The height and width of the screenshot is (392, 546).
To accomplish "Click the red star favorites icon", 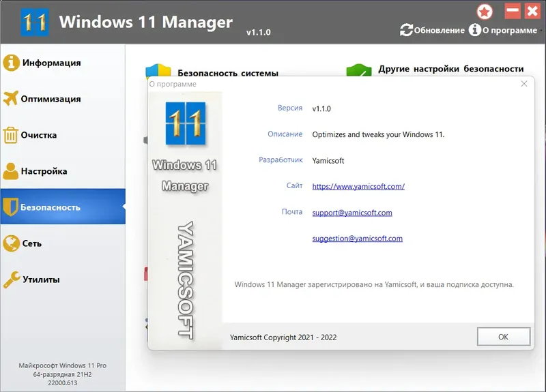I will (485, 12).
